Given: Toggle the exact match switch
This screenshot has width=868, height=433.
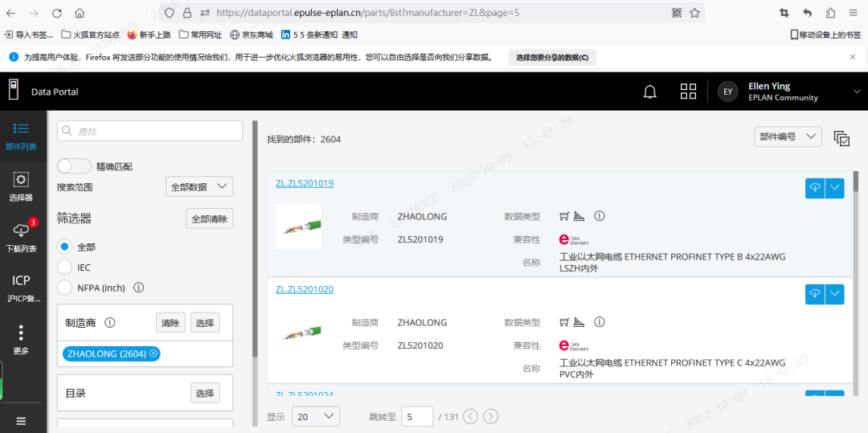Looking at the screenshot, I should pyautogui.click(x=74, y=166).
